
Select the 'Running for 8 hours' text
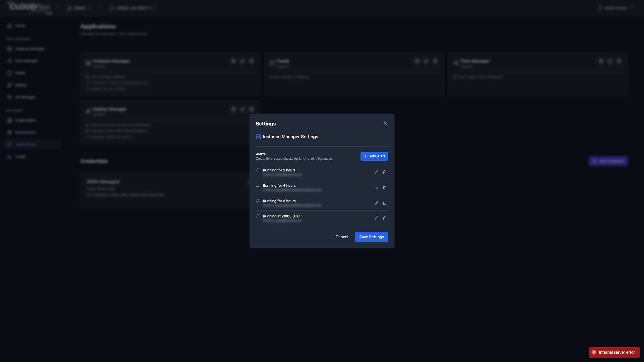tap(279, 201)
